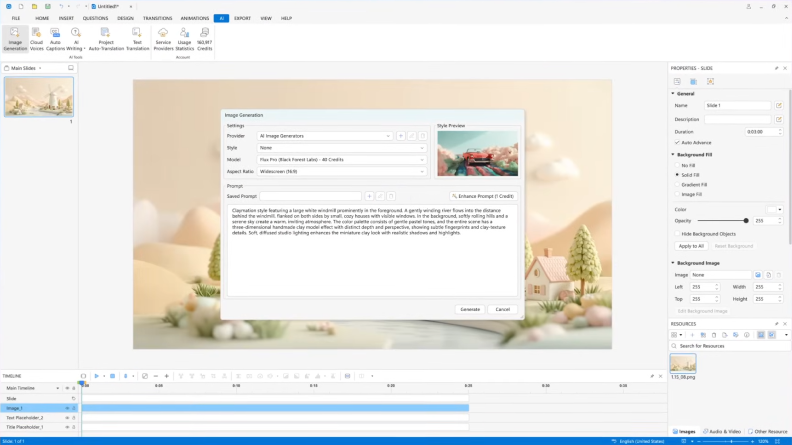Viewport: 792px width, 445px height.
Task: Click Enhance Prompt (1 Credit) button
Action: (x=483, y=196)
